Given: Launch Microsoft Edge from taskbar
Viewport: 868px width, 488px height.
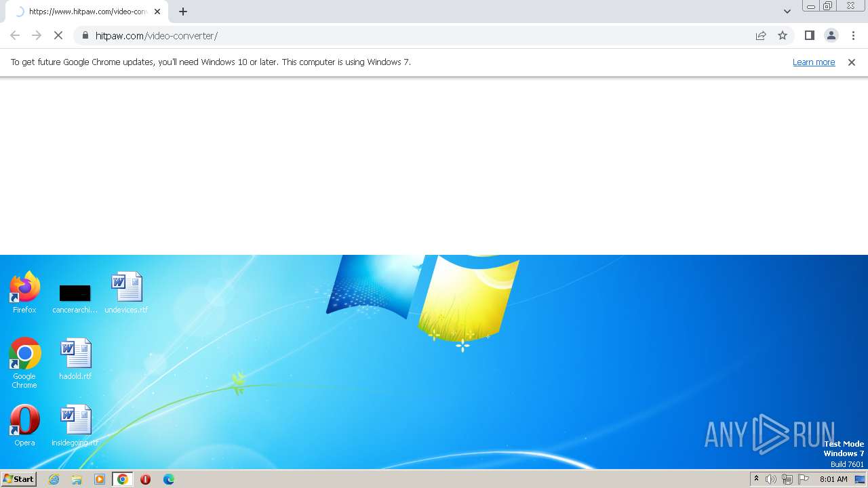Looking at the screenshot, I should pyautogui.click(x=168, y=479).
